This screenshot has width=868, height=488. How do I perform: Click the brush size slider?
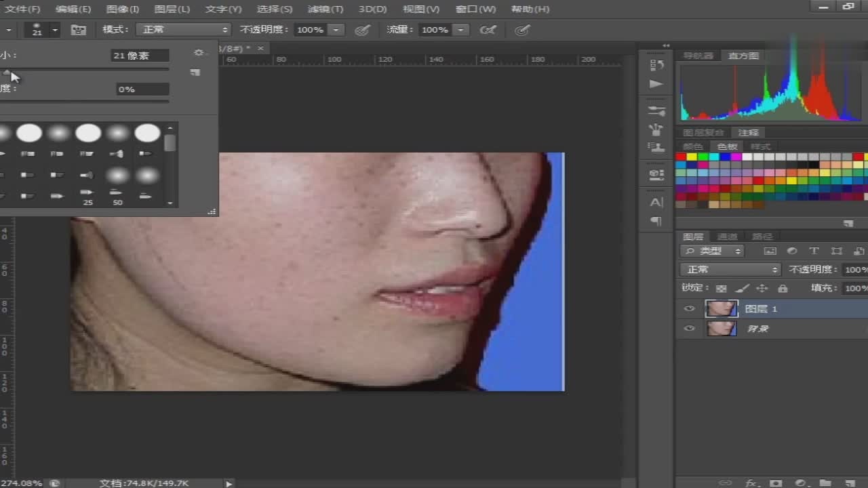click(84, 69)
